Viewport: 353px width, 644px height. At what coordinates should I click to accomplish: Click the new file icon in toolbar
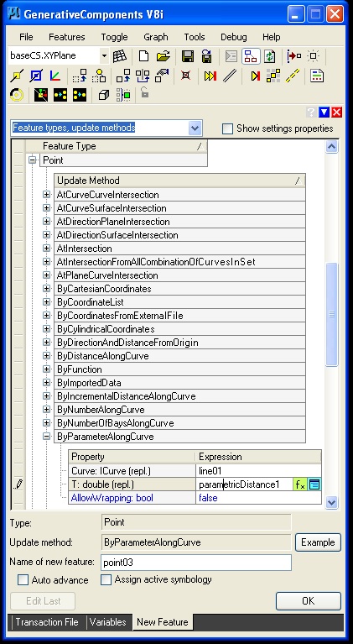coord(143,56)
